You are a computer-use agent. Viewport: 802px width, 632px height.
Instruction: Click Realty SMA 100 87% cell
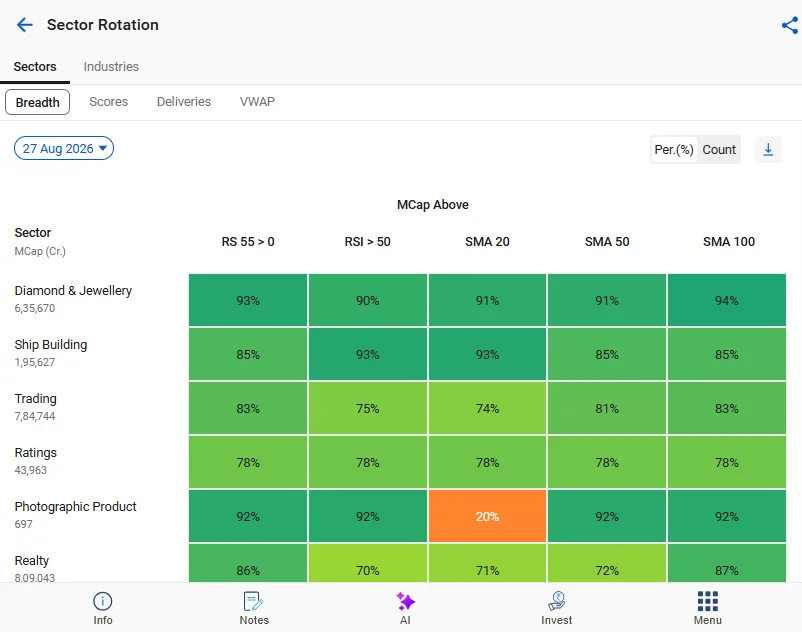pyautogui.click(x=727, y=563)
